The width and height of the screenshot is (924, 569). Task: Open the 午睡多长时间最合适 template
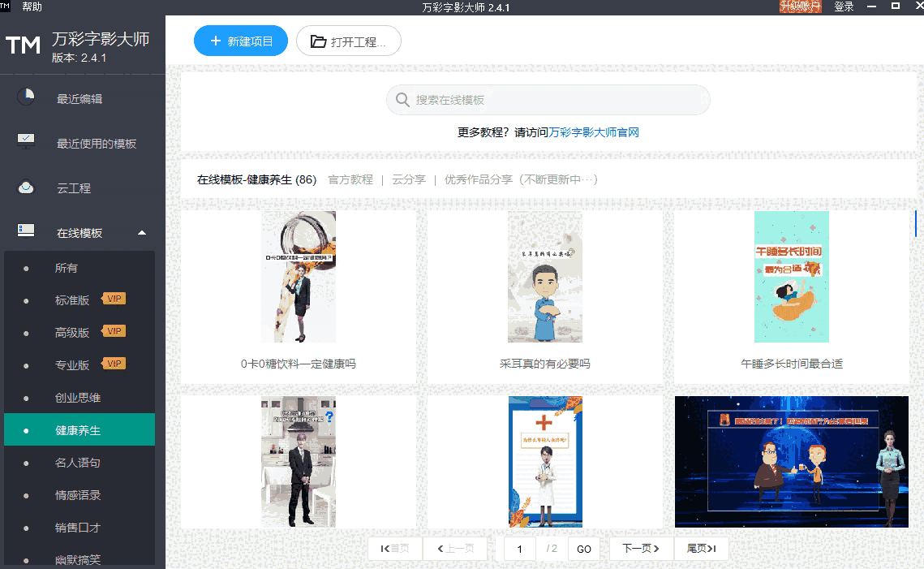point(791,276)
